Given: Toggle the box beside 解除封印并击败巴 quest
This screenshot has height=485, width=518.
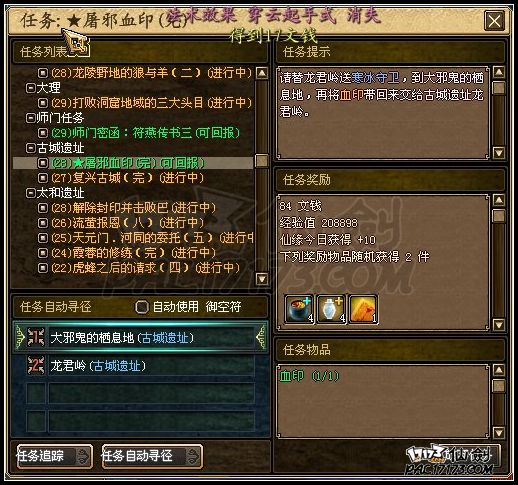Looking at the screenshot, I should coord(43,208).
